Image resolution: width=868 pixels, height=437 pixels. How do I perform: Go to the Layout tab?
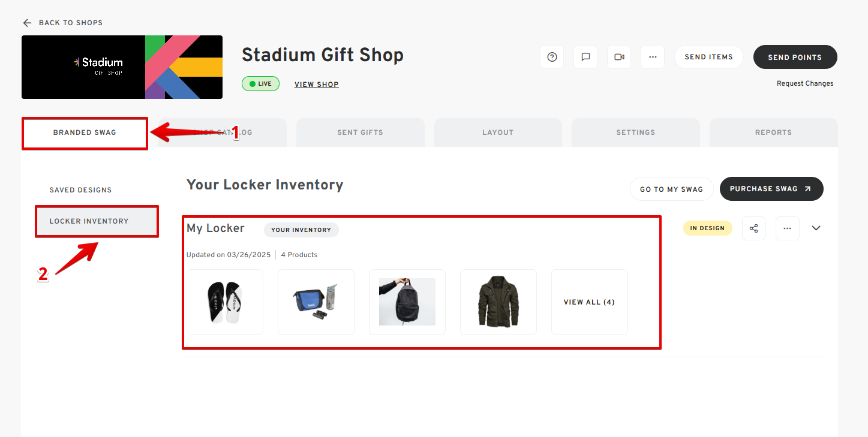click(498, 132)
